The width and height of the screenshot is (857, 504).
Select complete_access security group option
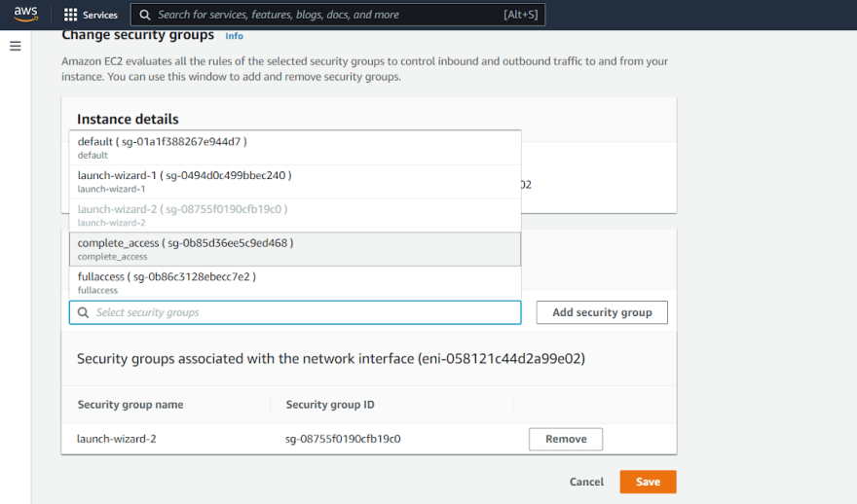click(x=295, y=249)
